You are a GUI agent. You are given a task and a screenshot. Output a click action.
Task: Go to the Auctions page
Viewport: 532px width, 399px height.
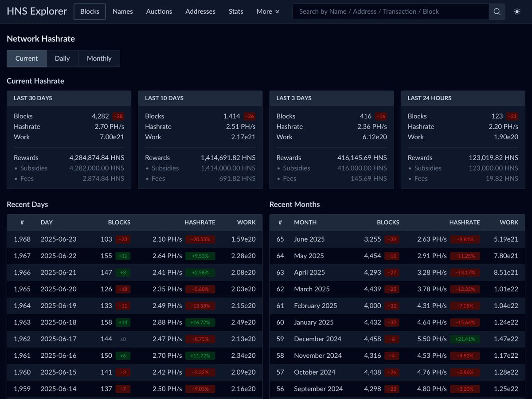tap(159, 12)
